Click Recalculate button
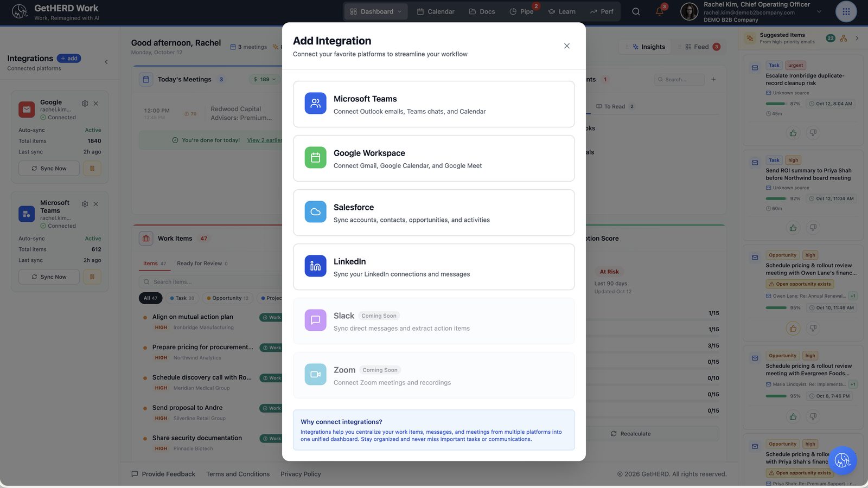868x488 pixels. pyautogui.click(x=630, y=434)
